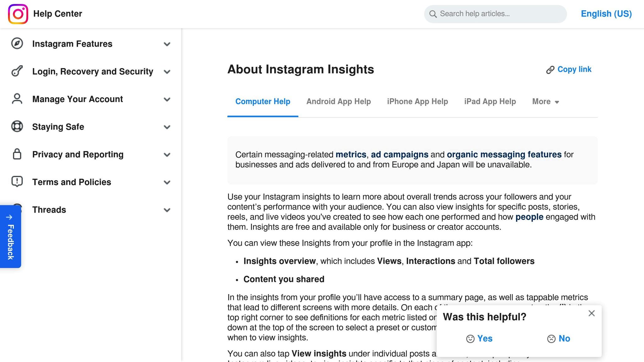Dismiss the Was this helpful popup
The height and width of the screenshot is (362, 644).
point(591,313)
